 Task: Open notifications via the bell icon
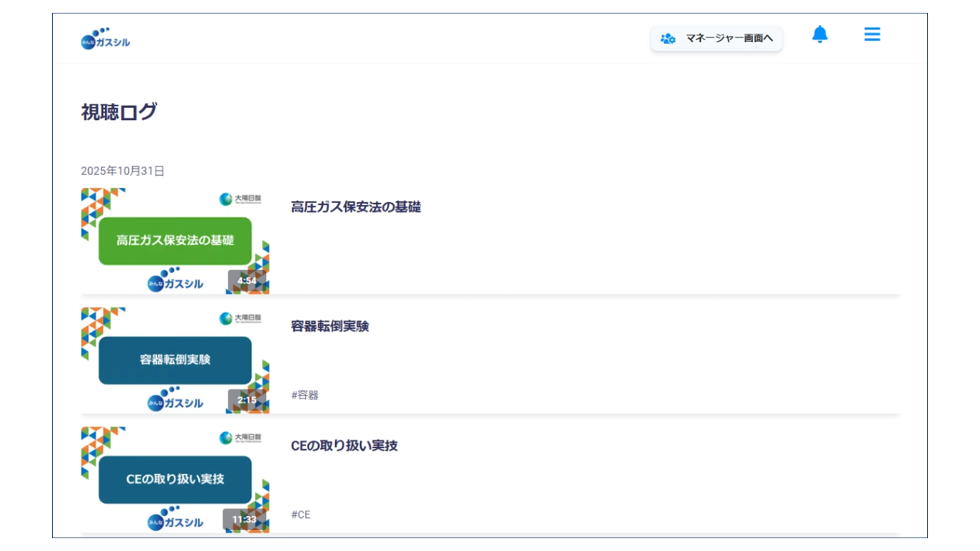coord(820,35)
